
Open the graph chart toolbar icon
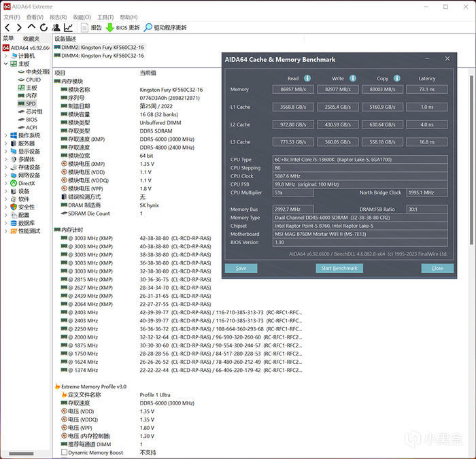[68, 28]
